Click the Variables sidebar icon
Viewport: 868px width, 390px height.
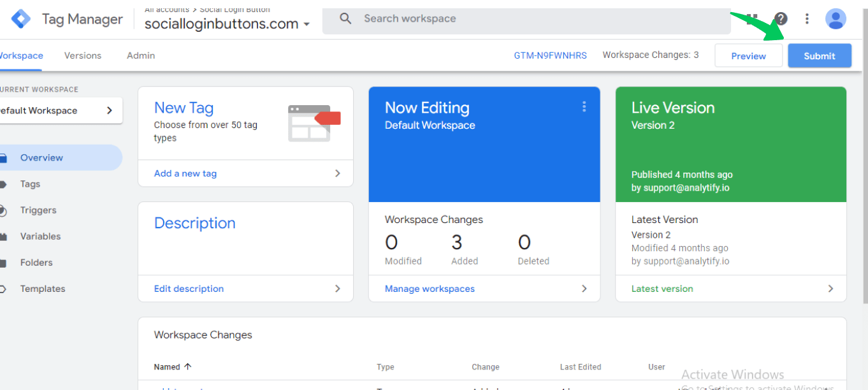click(4, 236)
